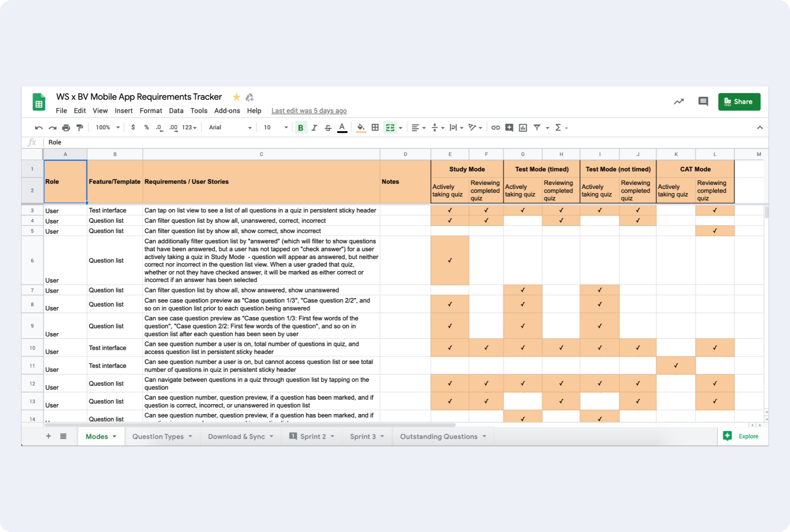
Task: Click the redo arrow icon
Action: pyautogui.click(x=52, y=127)
